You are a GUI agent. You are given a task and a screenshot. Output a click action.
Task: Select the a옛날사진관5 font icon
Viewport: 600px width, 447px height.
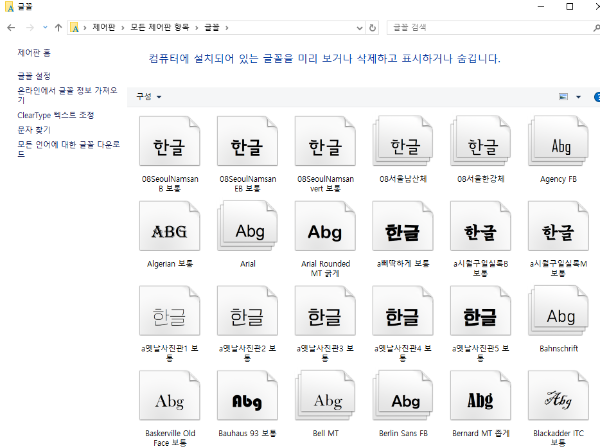coord(480,311)
